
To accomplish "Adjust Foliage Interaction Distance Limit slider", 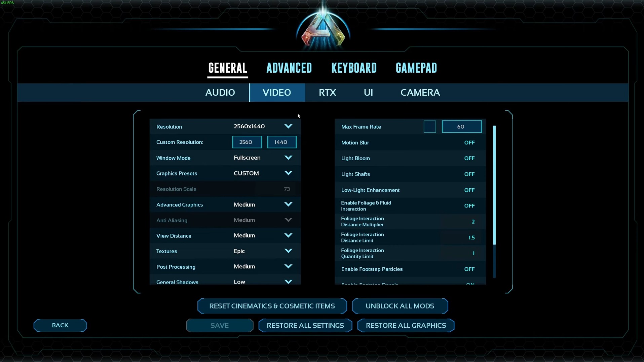I will (x=461, y=237).
